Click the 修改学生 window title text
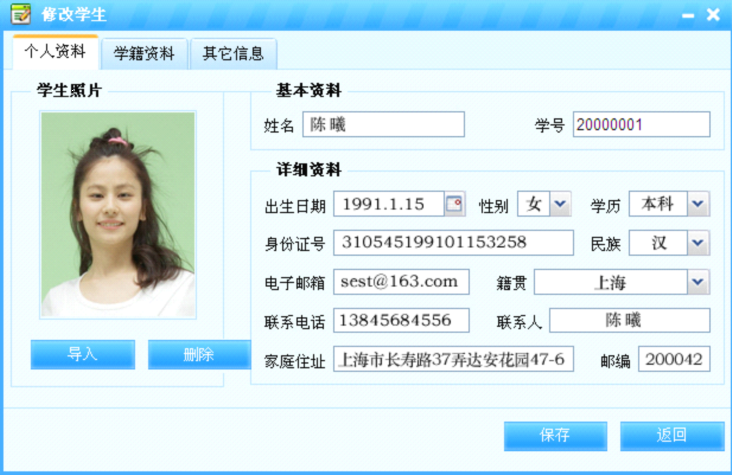Screen dimensions: 732x475 tap(74, 14)
